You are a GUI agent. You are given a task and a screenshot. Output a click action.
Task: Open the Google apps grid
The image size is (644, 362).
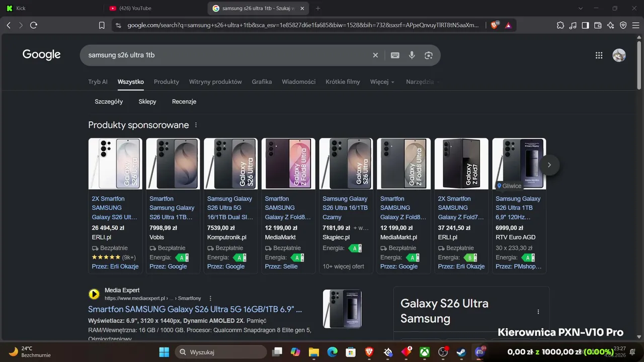coord(599,55)
